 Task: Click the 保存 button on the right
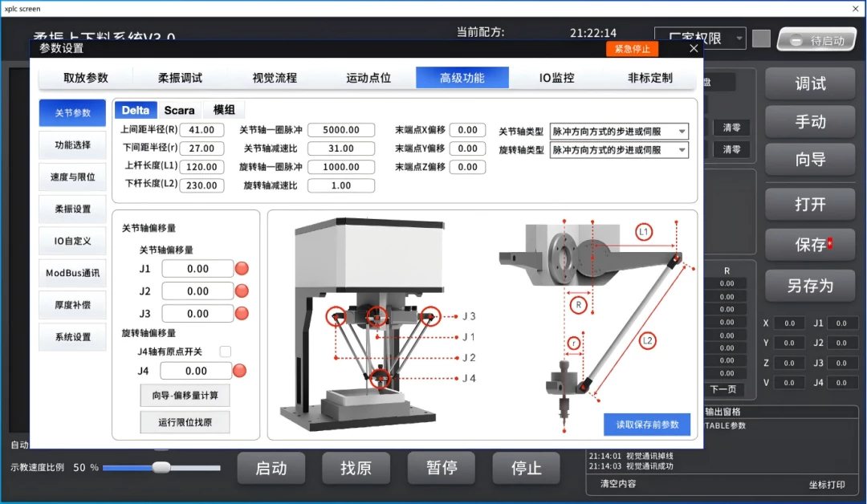(x=810, y=244)
